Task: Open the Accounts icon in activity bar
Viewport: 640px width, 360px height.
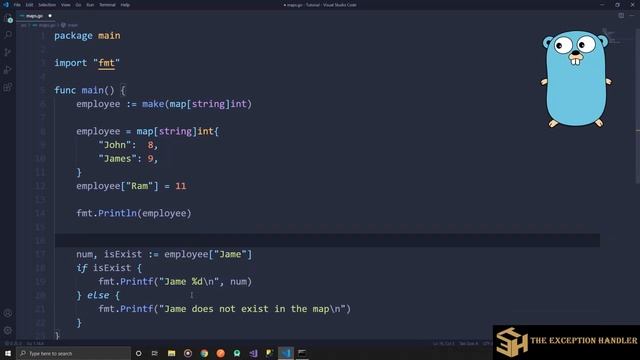Action: [8, 313]
